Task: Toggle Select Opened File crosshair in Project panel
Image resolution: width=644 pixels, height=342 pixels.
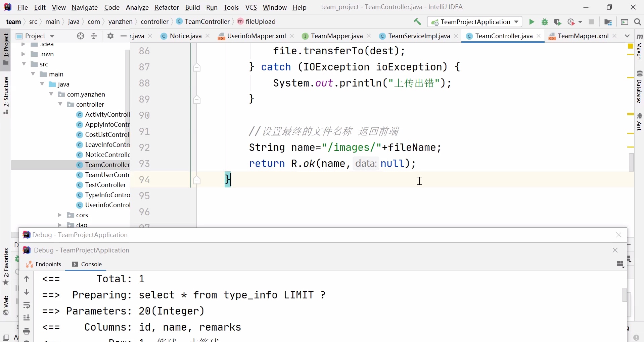Action: 81,36
